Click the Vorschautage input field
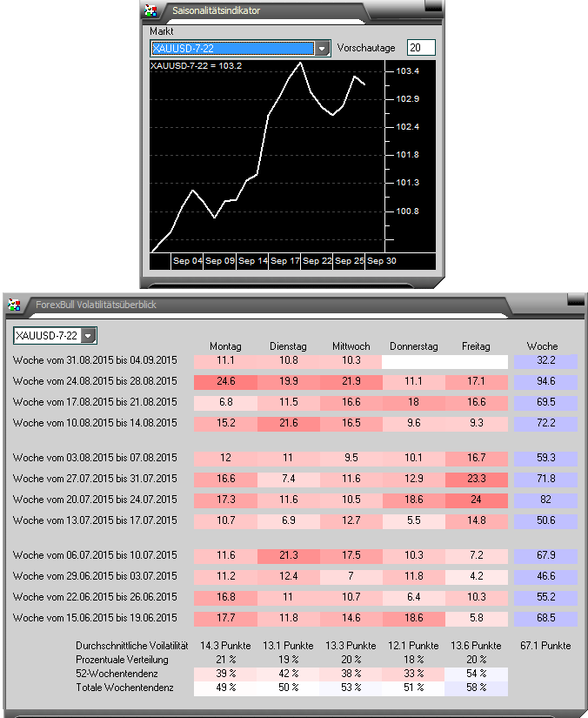 421,48
